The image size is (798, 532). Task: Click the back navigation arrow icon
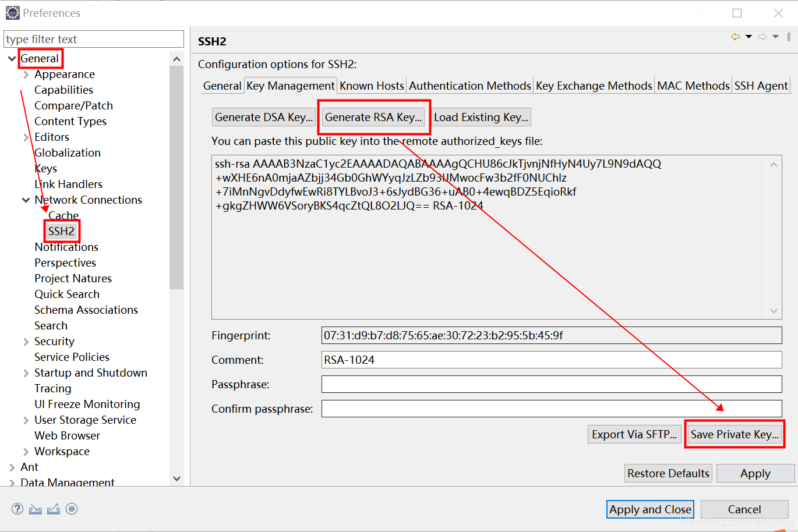click(x=736, y=37)
